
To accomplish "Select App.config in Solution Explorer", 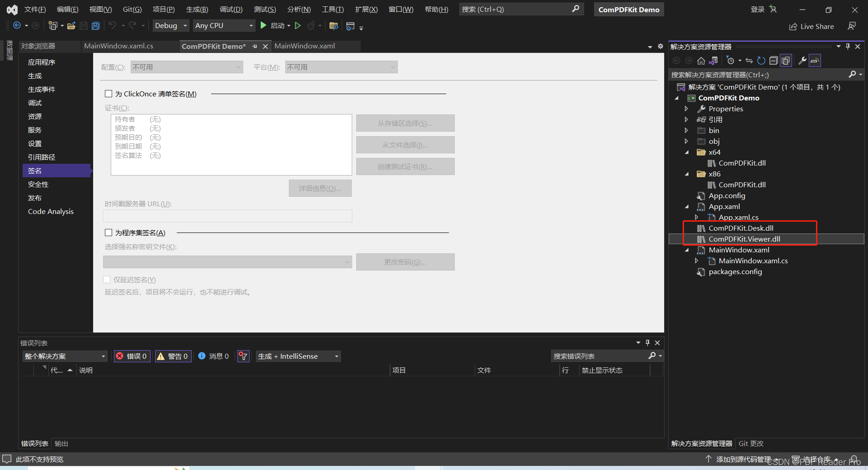I will pyautogui.click(x=726, y=196).
